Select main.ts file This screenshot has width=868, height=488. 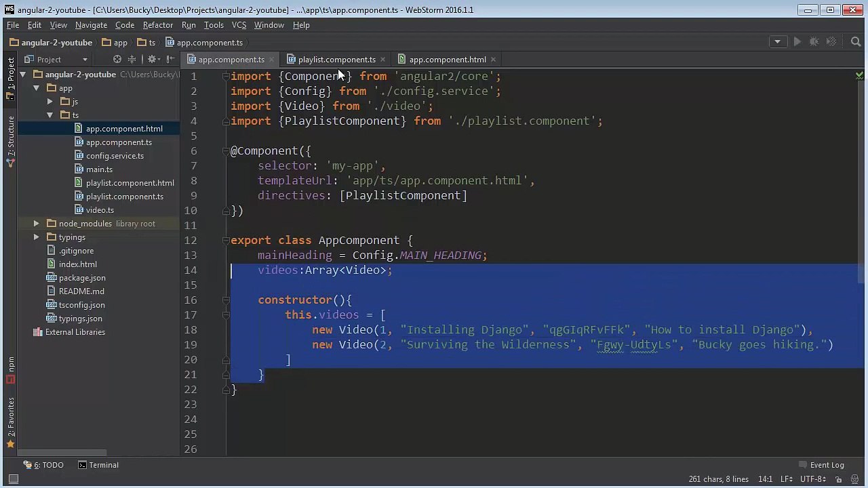point(99,169)
